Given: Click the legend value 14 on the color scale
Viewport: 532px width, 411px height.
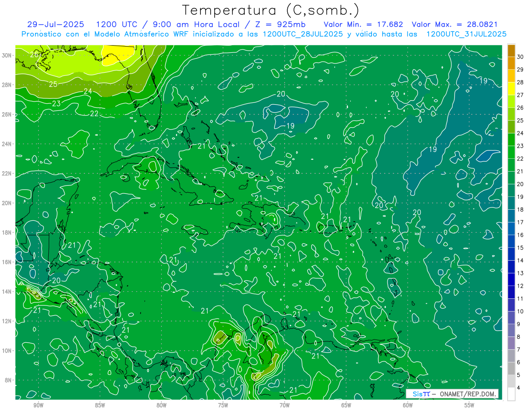Looking at the screenshot, I should click(x=520, y=260).
